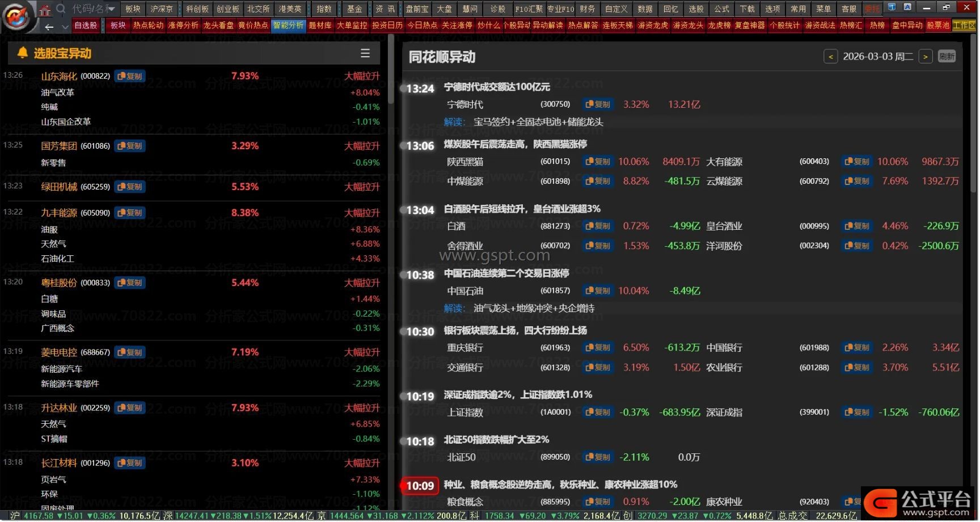Switch to the 智能分析 tab
The image size is (980, 522).
289,26
